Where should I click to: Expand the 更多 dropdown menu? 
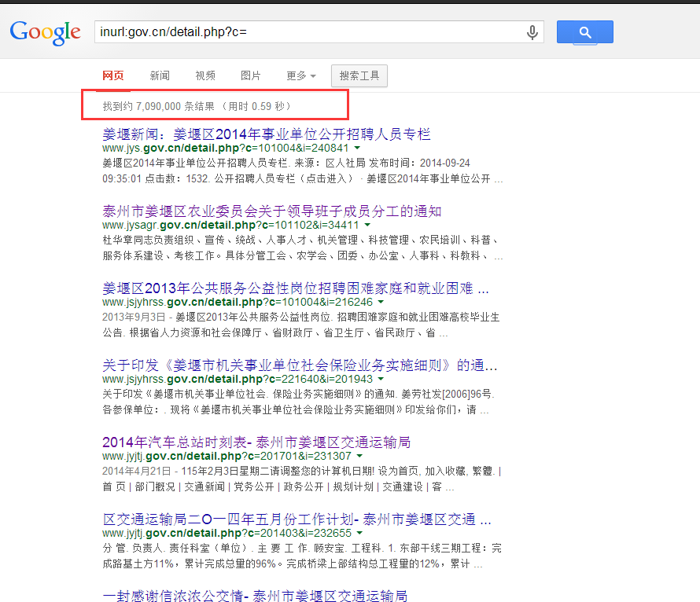pos(301,75)
